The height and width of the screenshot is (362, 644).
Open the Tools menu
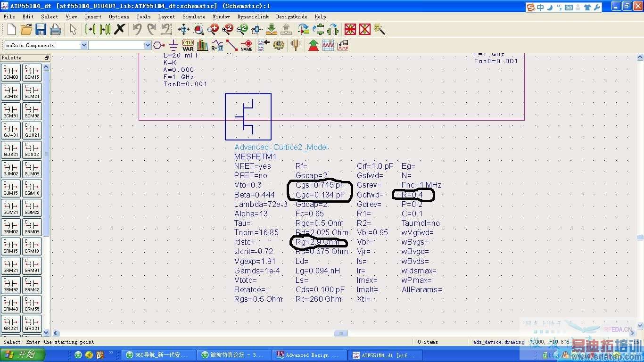tap(143, 16)
